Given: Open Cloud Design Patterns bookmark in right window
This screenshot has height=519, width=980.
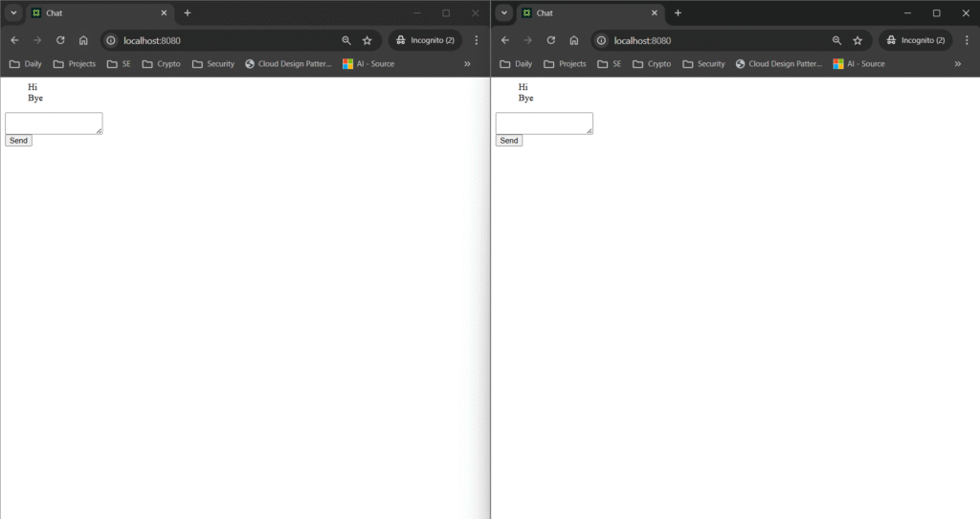Looking at the screenshot, I should point(779,64).
